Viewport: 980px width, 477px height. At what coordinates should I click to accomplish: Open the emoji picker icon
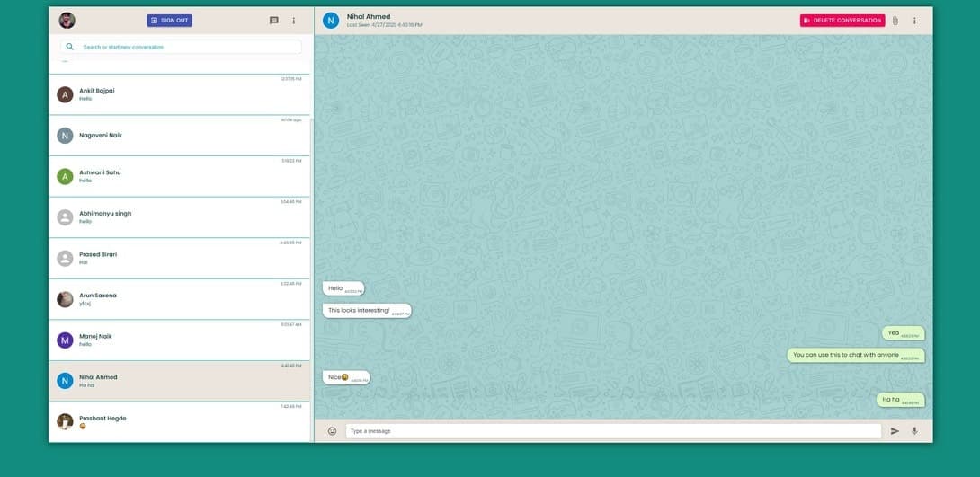[x=332, y=431]
